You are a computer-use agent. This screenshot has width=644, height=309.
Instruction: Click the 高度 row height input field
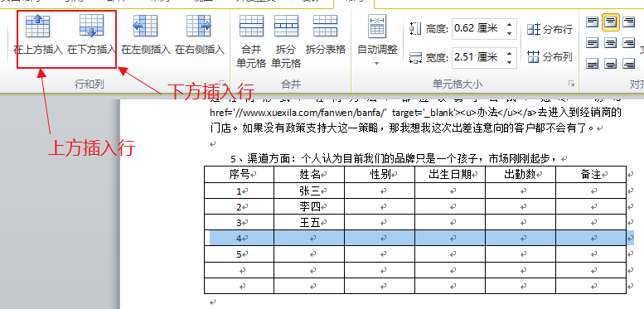[x=479, y=28]
